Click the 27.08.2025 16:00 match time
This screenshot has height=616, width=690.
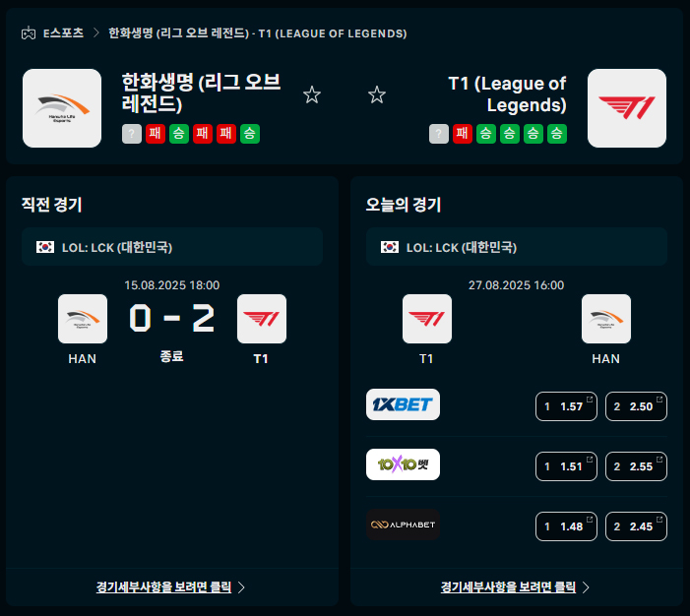click(516, 285)
